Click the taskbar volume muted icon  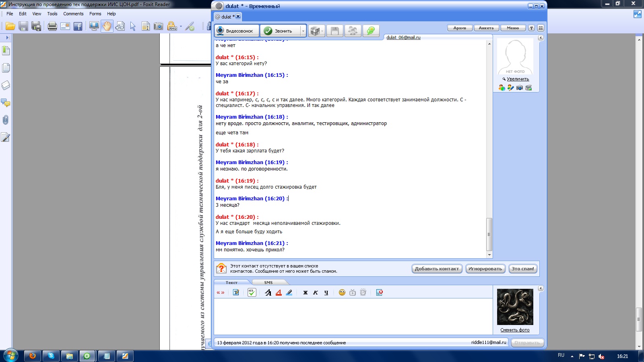tap(601, 356)
